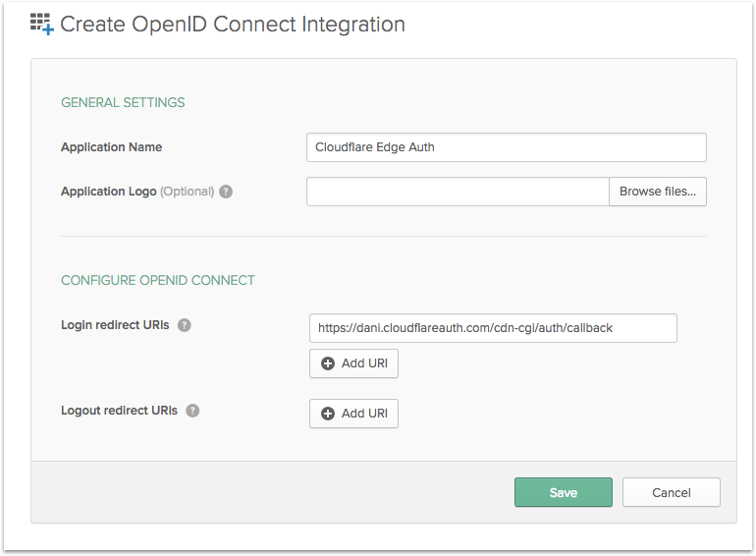
Task: Click plus icon in Login Add URI button
Action: (x=328, y=363)
